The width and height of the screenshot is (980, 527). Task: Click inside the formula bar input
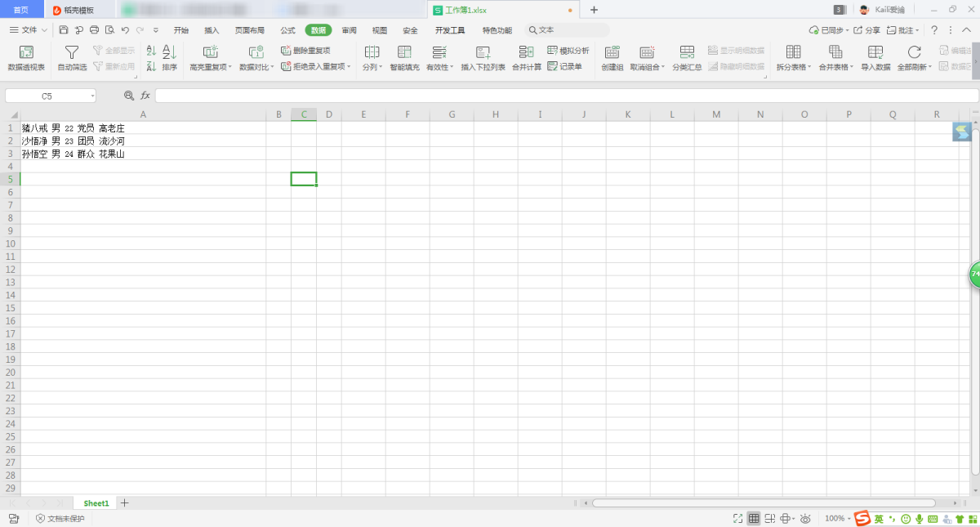click(563, 96)
